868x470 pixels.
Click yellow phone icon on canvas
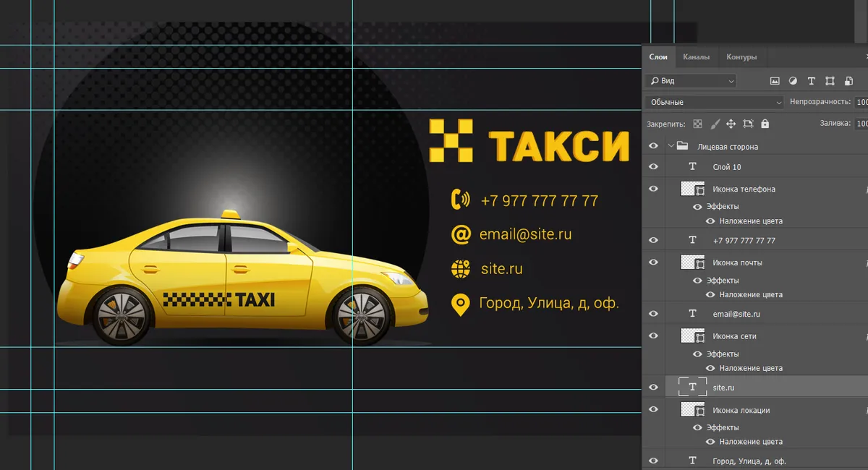tap(460, 200)
